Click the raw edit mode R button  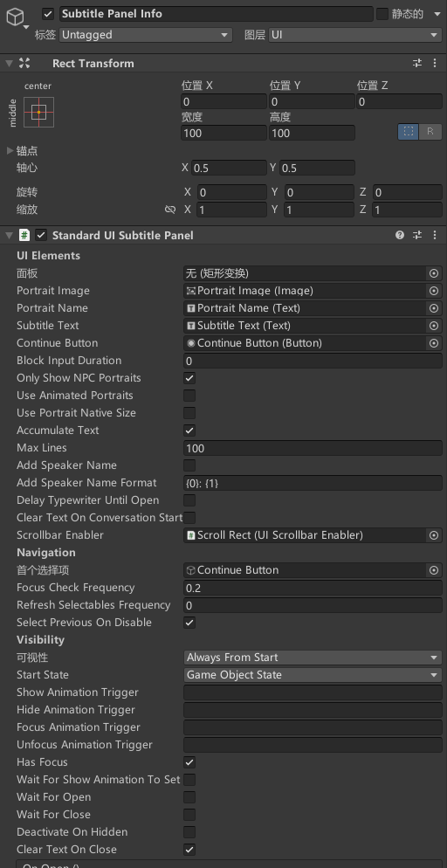pos(430,132)
